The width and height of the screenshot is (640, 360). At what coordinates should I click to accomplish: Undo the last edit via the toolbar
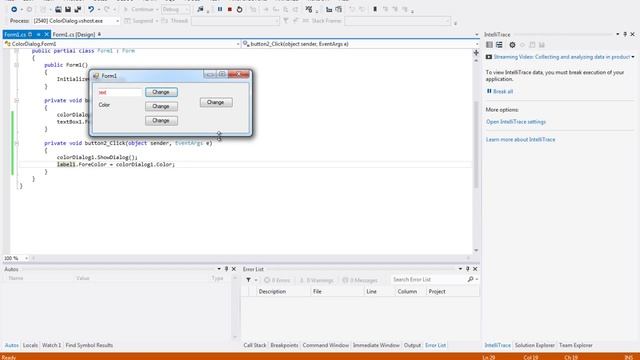pyautogui.click(x=91, y=9)
